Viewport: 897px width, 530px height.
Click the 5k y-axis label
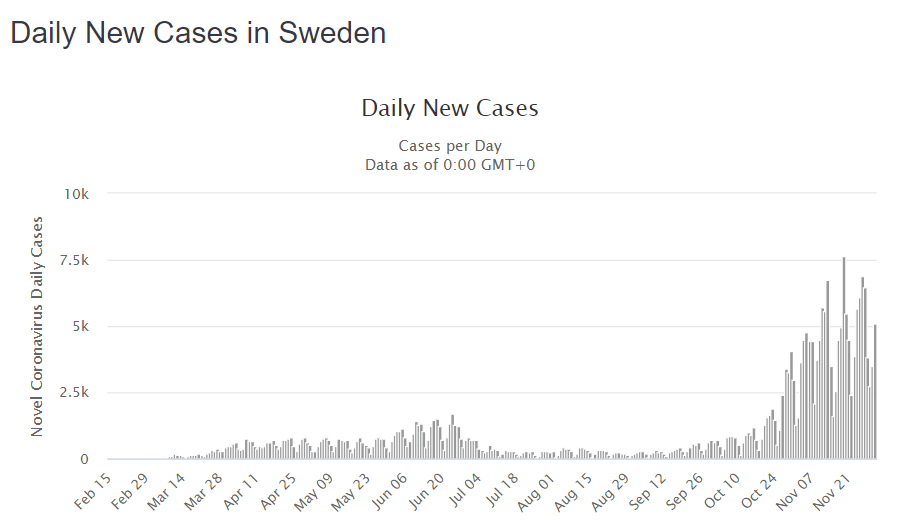pyautogui.click(x=80, y=327)
